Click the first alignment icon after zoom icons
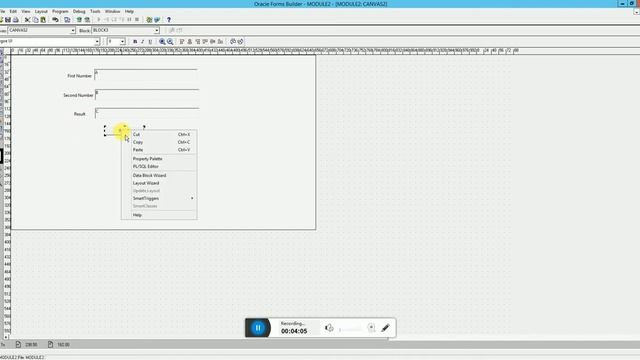The width and height of the screenshot is (640, 360). 182,42
